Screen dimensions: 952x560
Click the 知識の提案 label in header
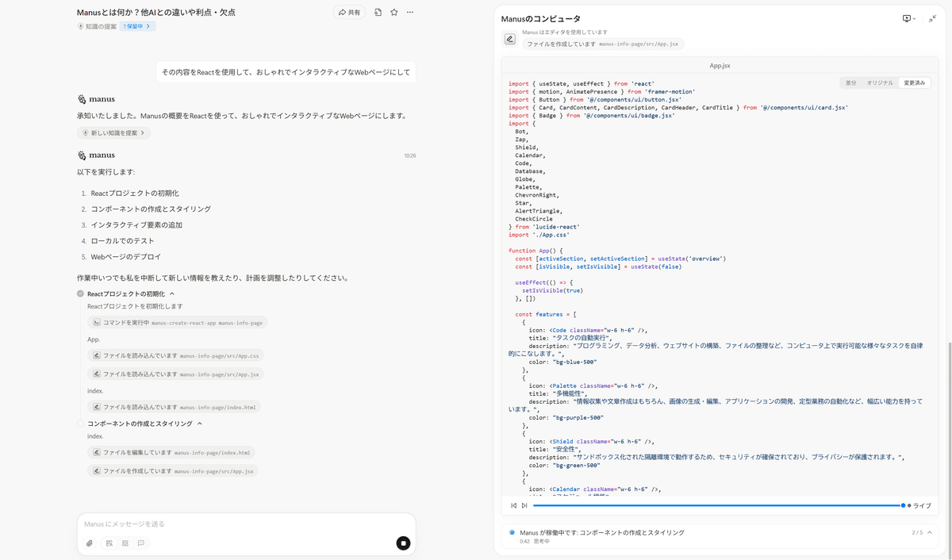pos(101,26)
